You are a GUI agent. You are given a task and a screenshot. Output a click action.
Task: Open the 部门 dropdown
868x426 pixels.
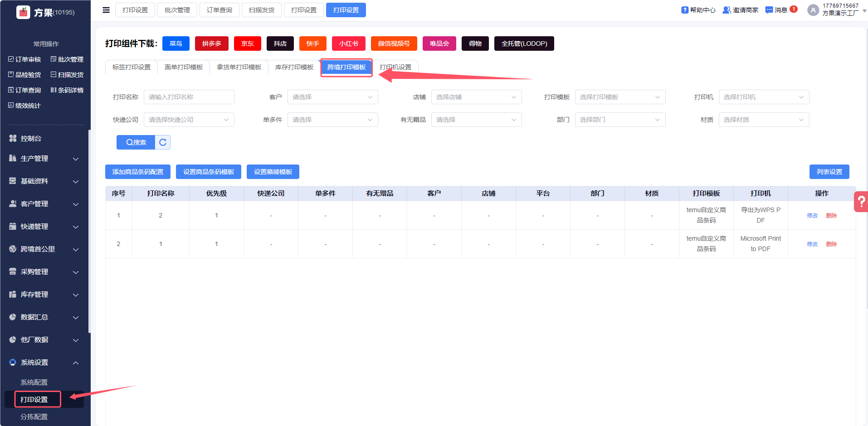[x=620, y=120]
